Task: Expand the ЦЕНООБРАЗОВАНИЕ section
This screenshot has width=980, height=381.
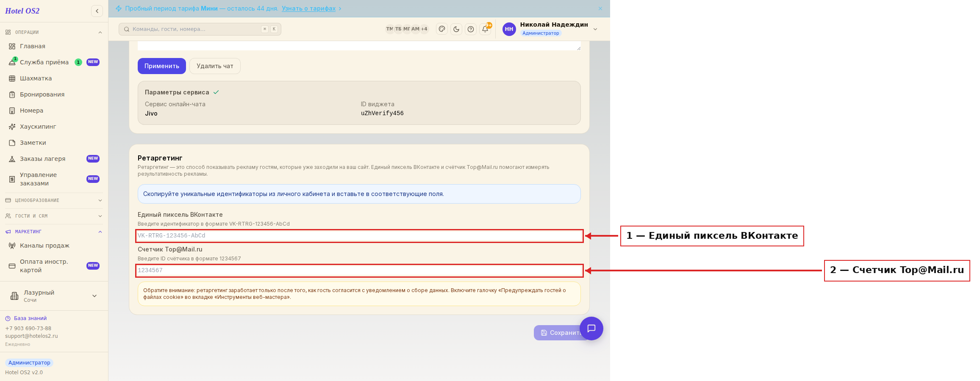Action: click(x=54, y=200)
